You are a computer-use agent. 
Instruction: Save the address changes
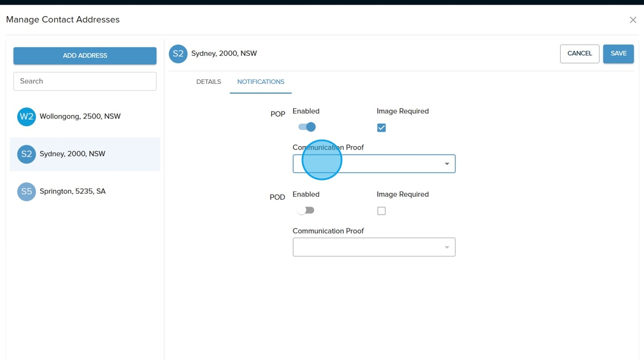click(618, 53)
